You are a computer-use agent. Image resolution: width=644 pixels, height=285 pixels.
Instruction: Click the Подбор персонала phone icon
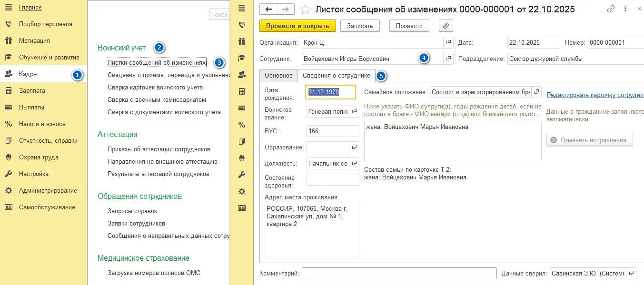point(8,24)
